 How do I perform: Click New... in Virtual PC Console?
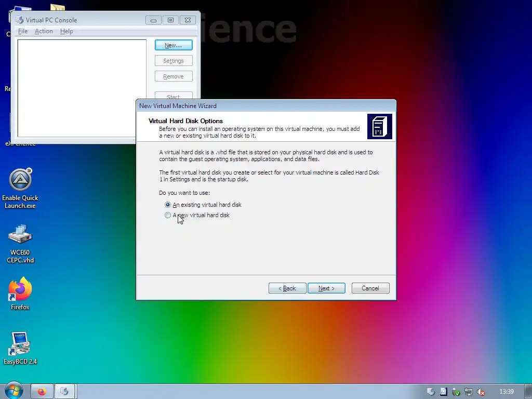coord(174,45)
